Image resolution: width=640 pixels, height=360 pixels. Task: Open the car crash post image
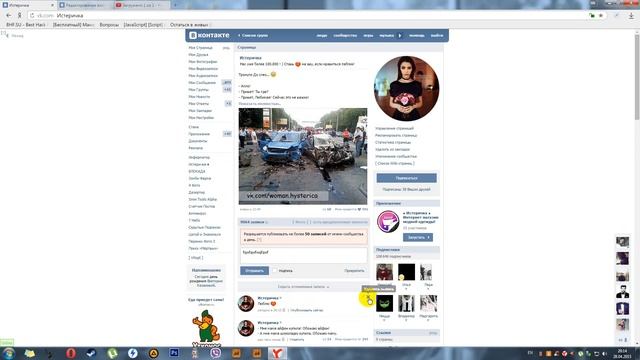[x=303, y=156]
